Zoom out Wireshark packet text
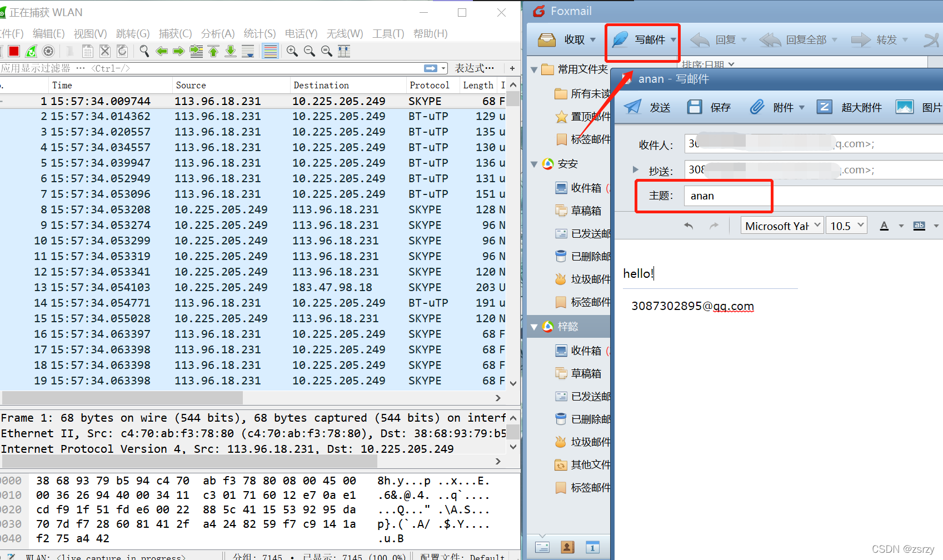The image size is (943, 560). (310, 51)
